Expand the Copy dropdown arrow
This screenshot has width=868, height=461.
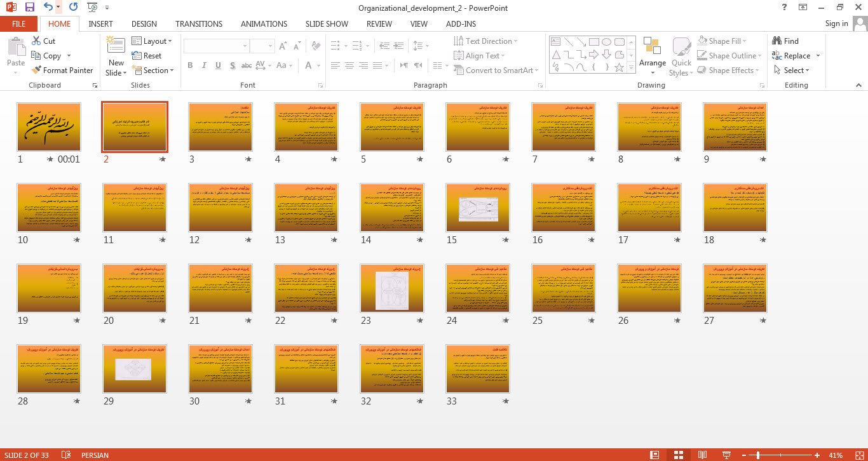(x=69, y=56)
